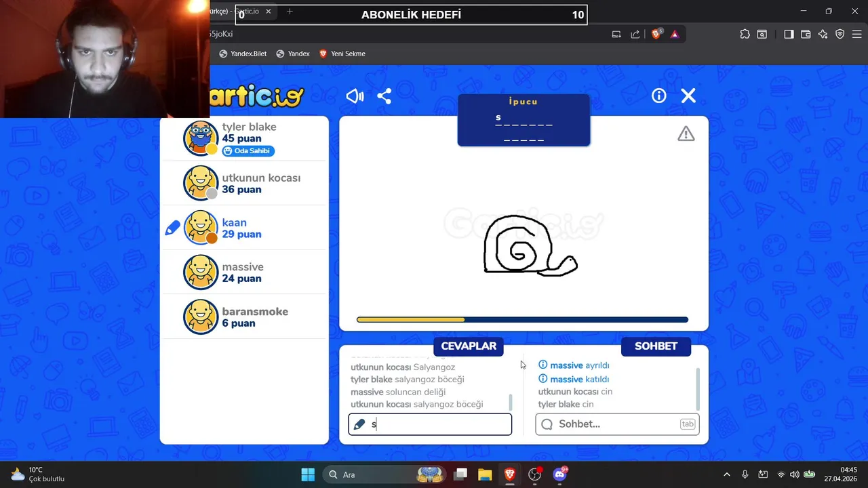
Task: Click the İpucu hint panel
Action: (524, 120)
